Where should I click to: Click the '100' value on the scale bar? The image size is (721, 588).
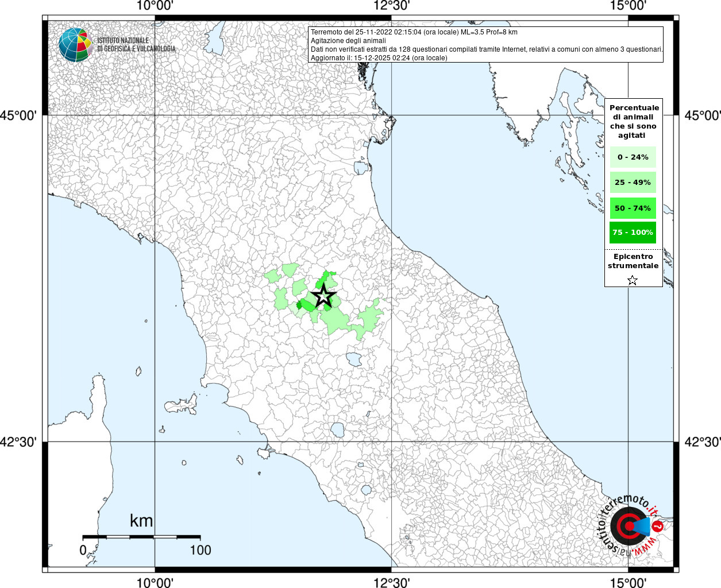[x=201, y=550]
